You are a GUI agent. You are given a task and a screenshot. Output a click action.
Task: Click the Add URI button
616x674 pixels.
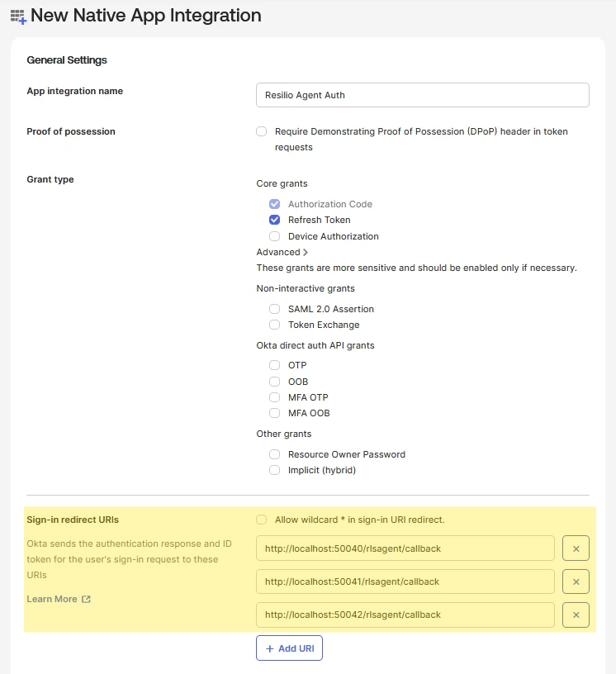tap(289, 648)
